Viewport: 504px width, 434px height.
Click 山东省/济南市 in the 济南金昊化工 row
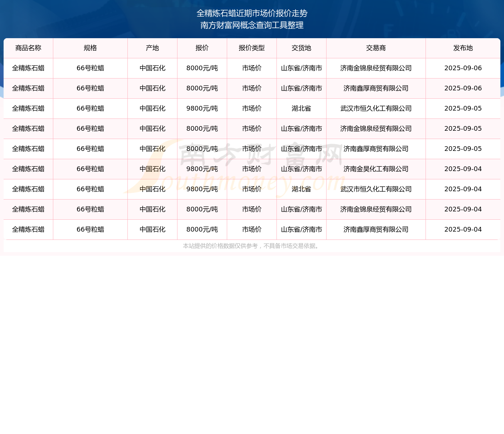(x=302, y=169)
